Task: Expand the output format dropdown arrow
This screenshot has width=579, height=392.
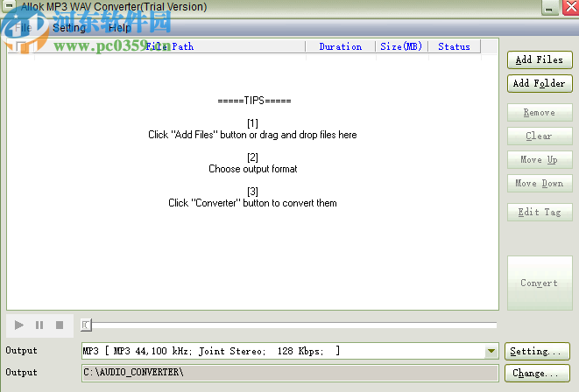Action: [x=491, y=351]
